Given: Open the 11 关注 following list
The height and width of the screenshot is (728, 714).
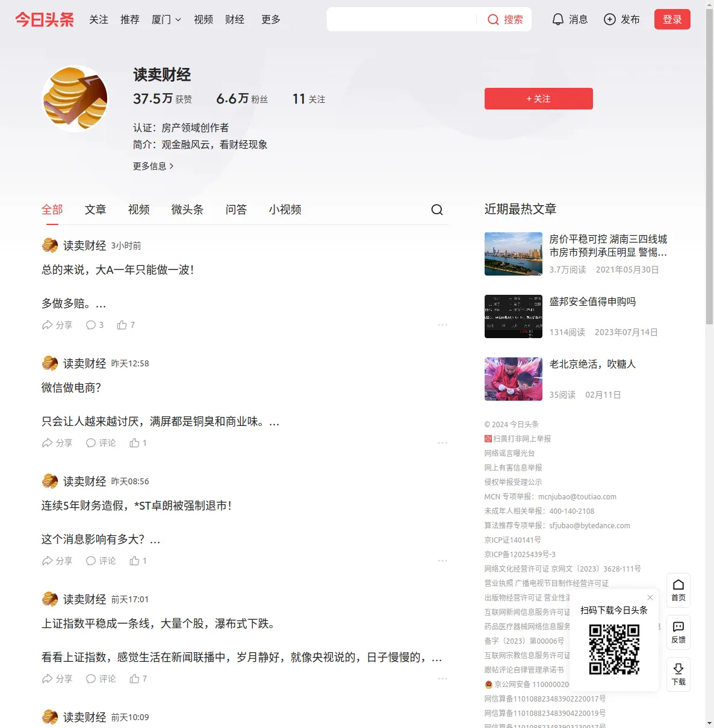Looking at the screenshot, I should (309, 99).
